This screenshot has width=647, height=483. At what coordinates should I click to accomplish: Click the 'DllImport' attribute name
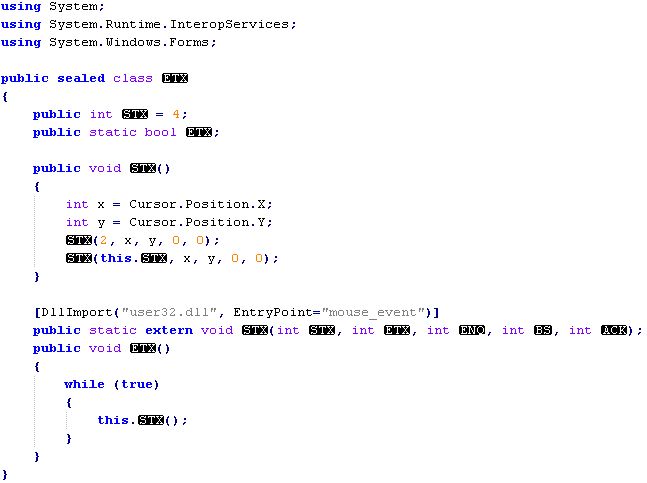pyautogui.click(x=77, y=312)
